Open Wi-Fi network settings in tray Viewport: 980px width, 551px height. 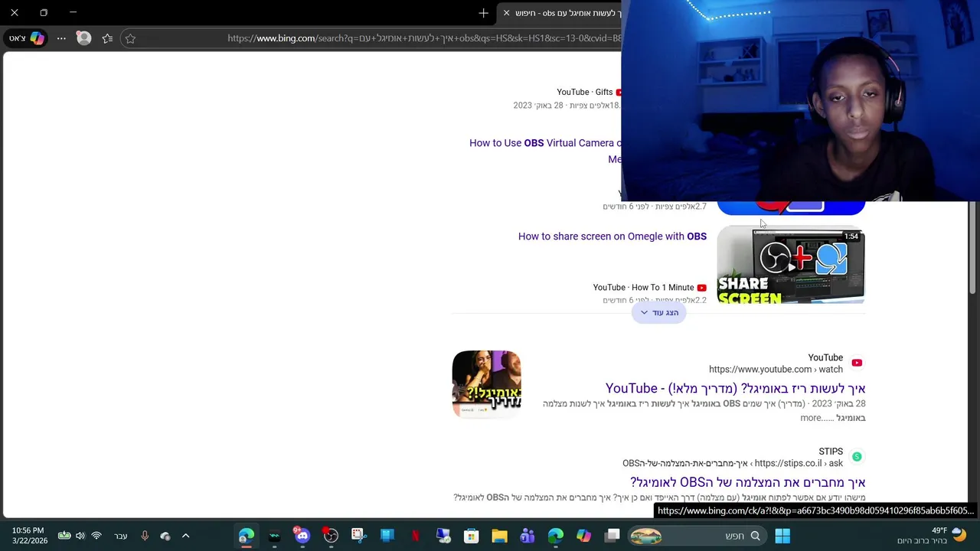(96, 536)
